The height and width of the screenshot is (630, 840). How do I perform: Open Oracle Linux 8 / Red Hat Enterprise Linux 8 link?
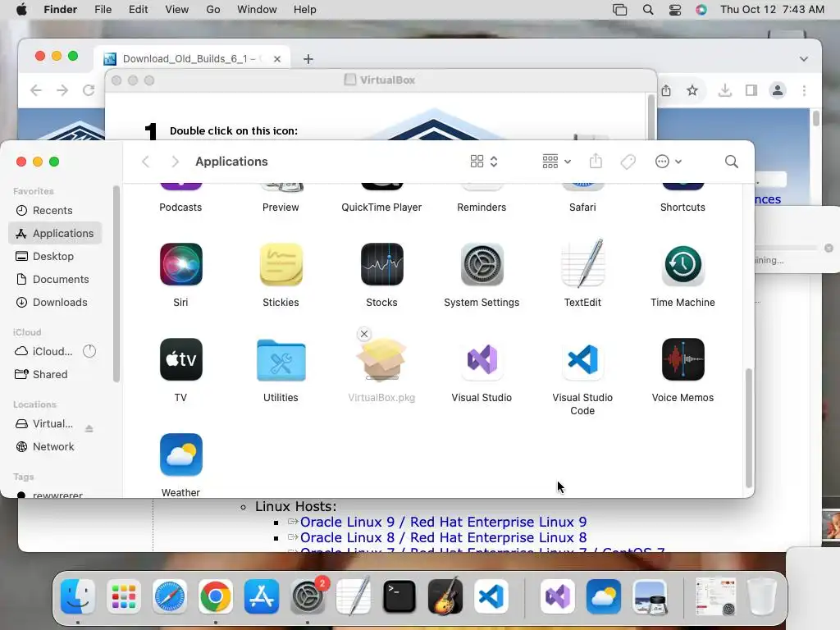pos(443,537)
